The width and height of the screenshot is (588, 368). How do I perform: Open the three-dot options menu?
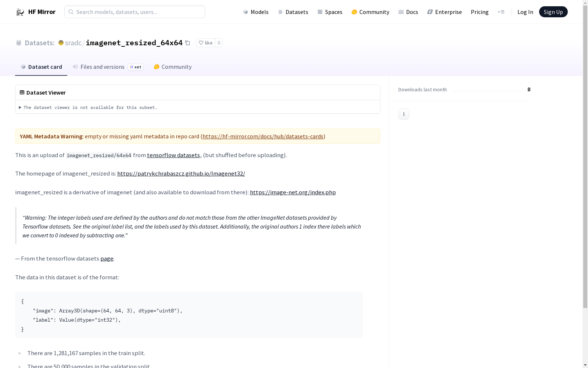coord(404,114)
